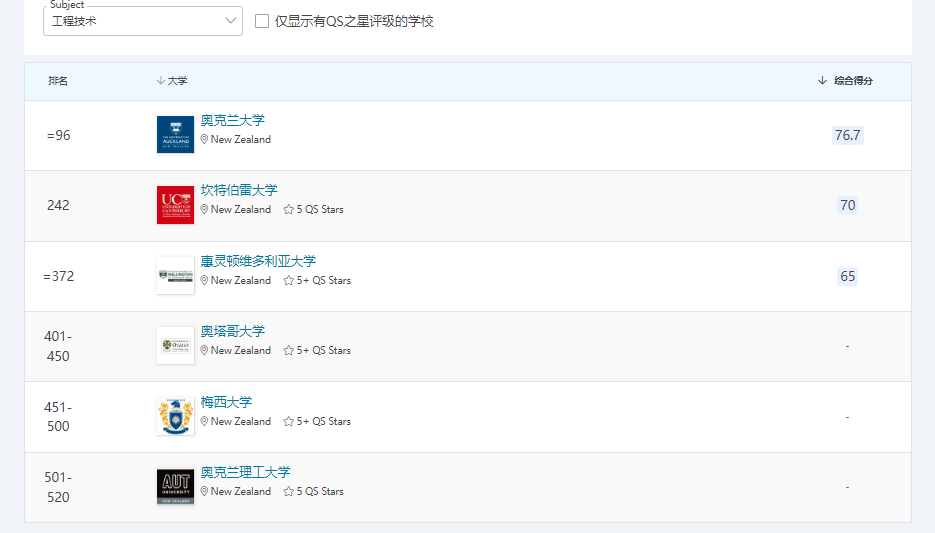935x533 pixels.
Task: Click New Zealand location under 梅西大学
Action: pos(236,422)
